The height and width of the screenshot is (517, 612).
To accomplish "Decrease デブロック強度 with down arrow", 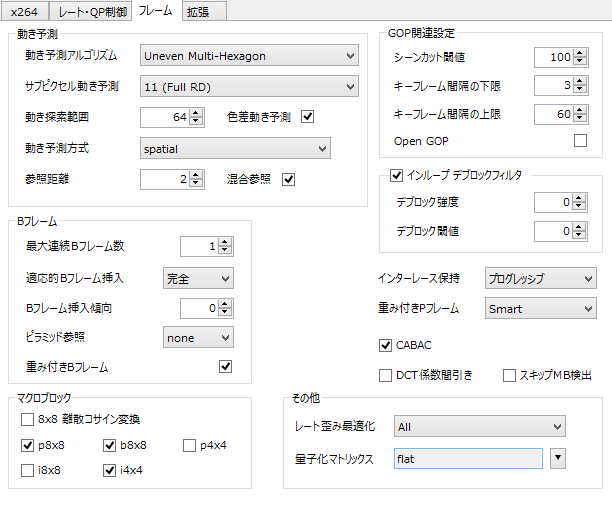I will point(579,207).
